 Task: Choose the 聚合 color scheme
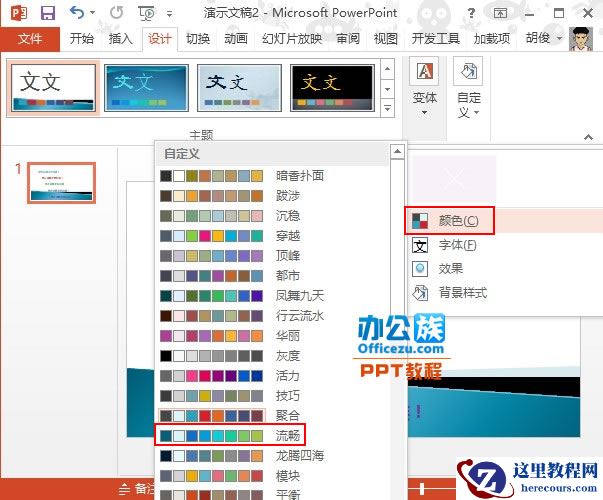273,416
